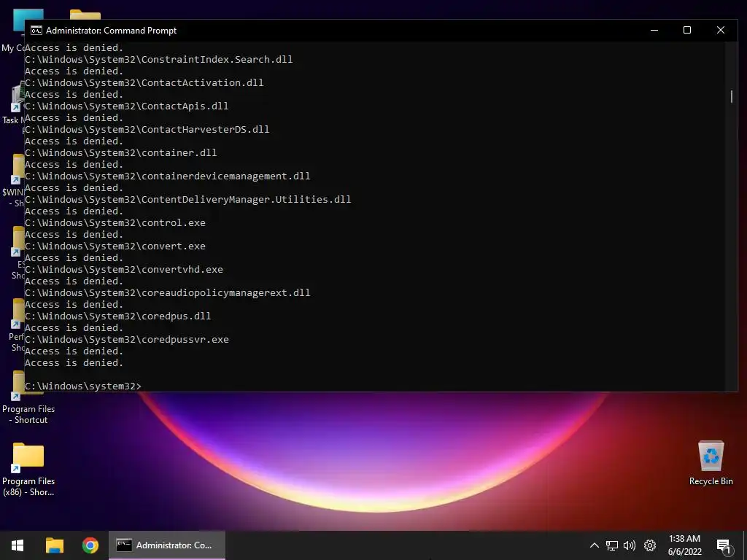Click the convert.exe path line

click(x=115, y=246)
